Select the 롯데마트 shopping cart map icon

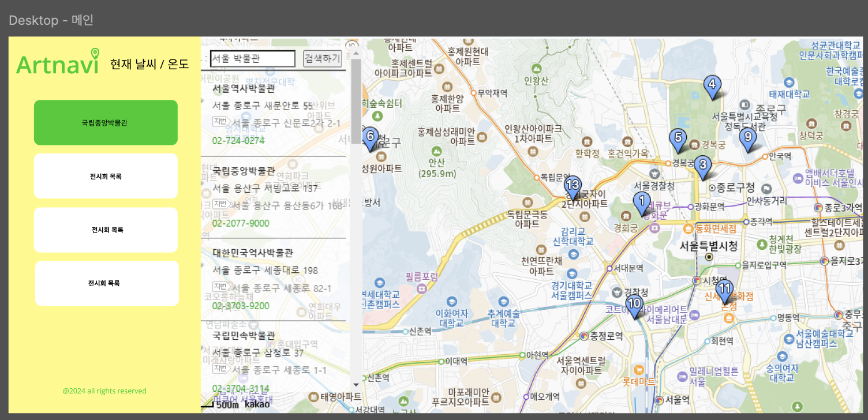pyautogui.click(x=638, y=369)
